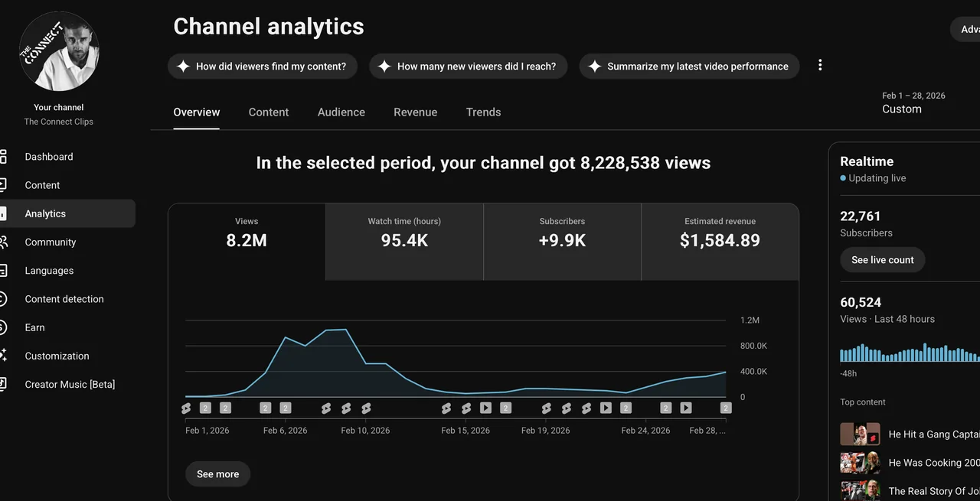Click 'He Was Cooking 200...' video thumbnail
The width and height of the screenshot is (980, 501).
click(860, 463)
